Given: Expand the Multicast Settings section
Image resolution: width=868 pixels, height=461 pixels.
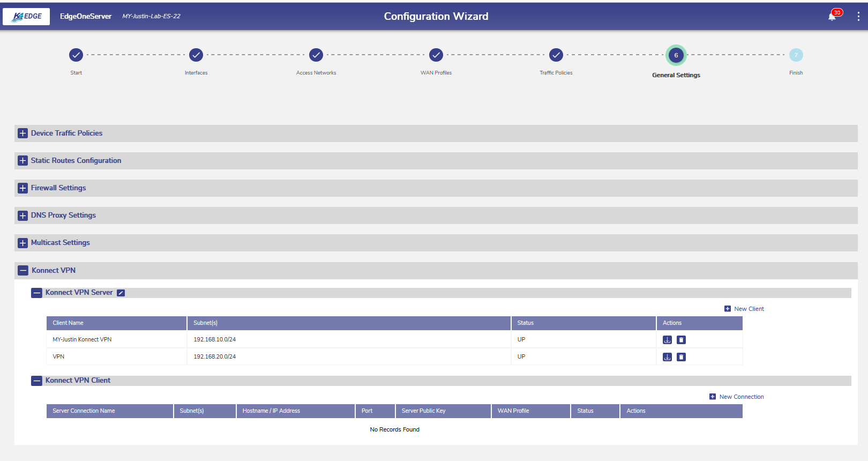Looking at the screenshot, I should click(23, 243).
